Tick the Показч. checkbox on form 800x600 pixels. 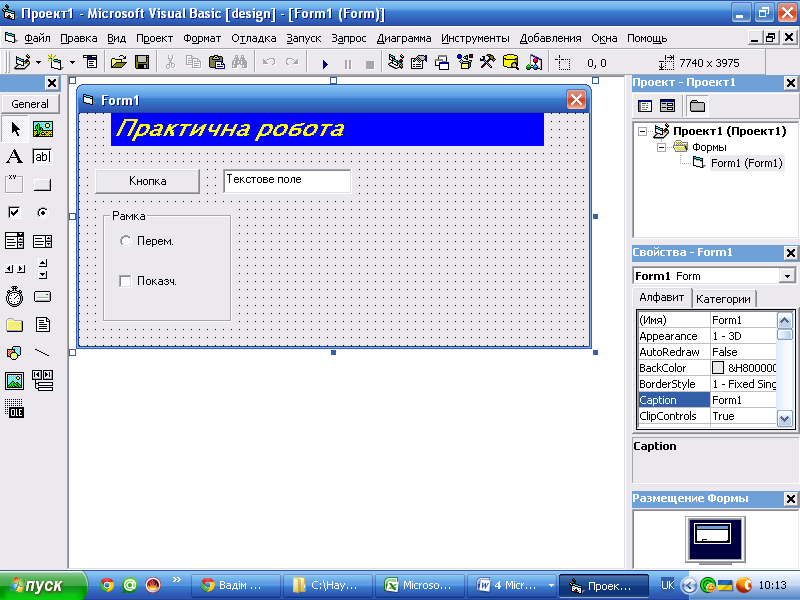125,281
